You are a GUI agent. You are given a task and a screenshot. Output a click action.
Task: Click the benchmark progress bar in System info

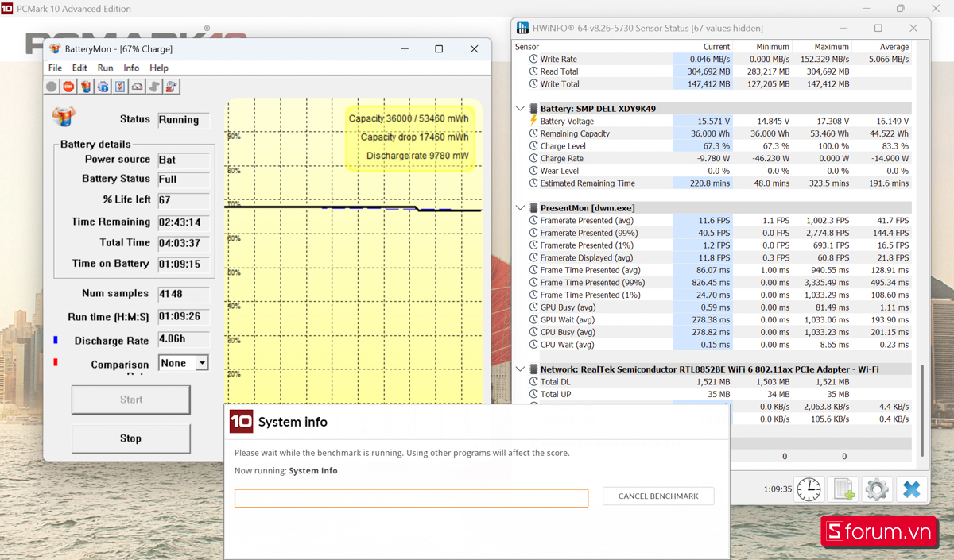tap(411, 498)
